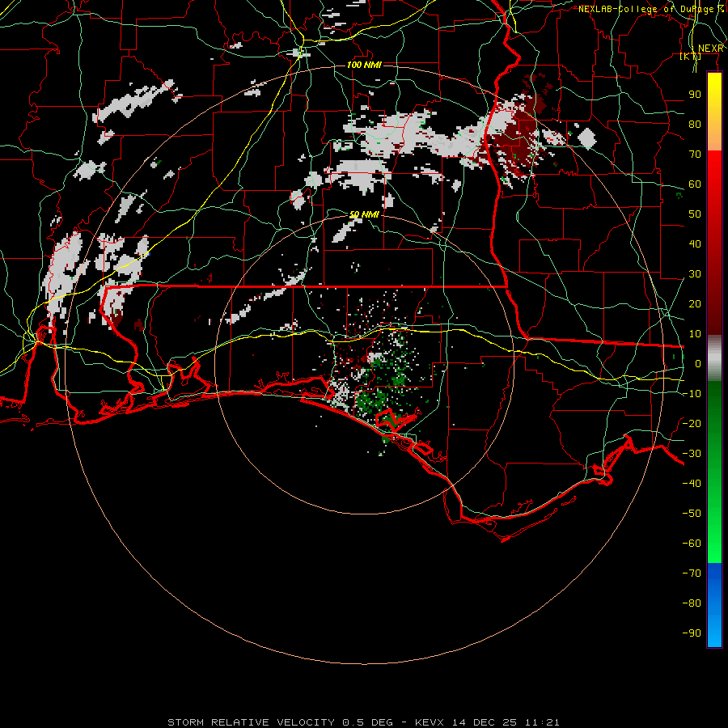Click the 60 value on velocity scale

(x=695, y=184)
